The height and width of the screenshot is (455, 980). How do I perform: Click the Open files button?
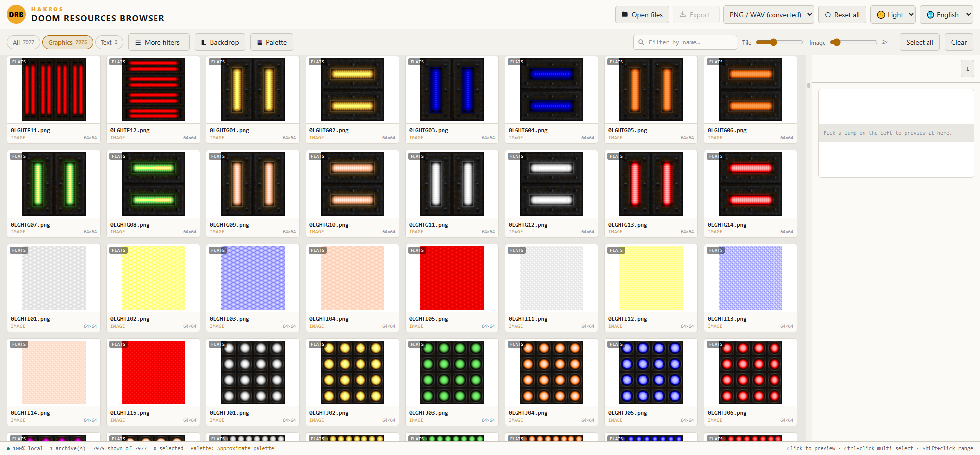point(642,15)
